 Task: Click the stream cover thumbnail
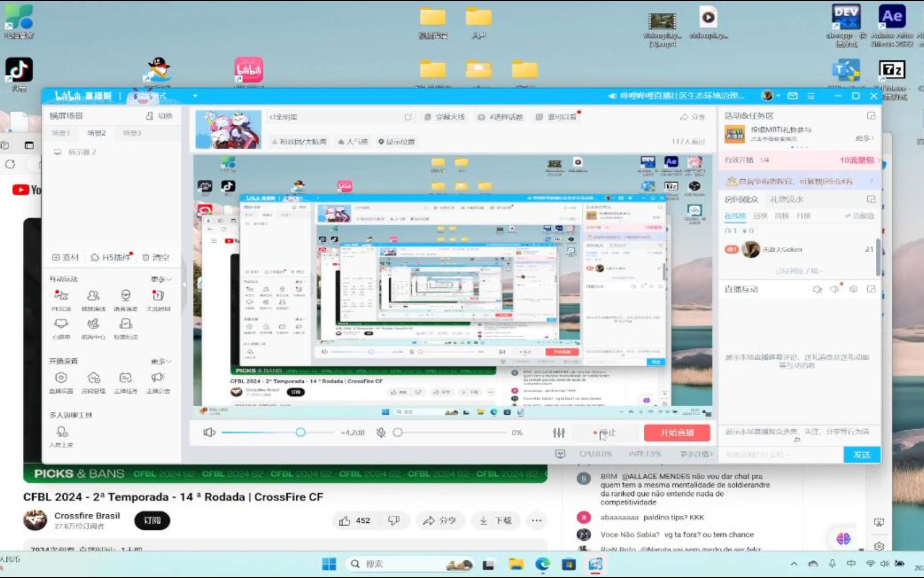(228, 129)
